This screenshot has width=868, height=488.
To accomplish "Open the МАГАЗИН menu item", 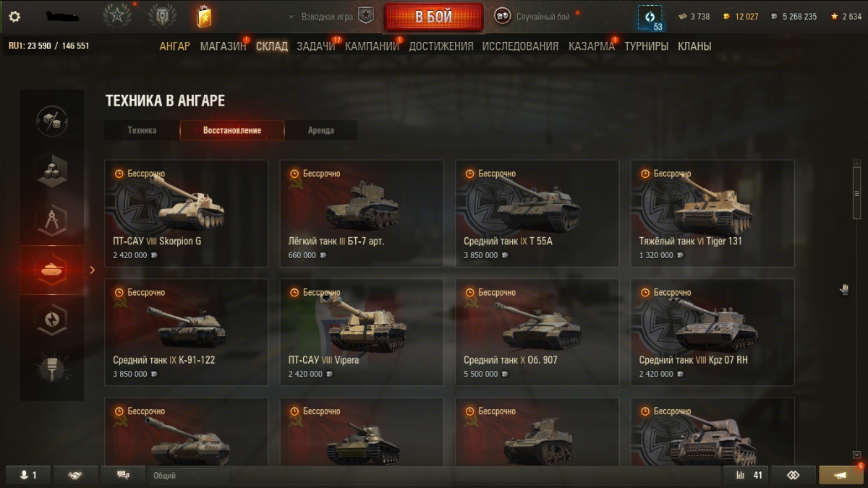I will [x=223, y=46].
